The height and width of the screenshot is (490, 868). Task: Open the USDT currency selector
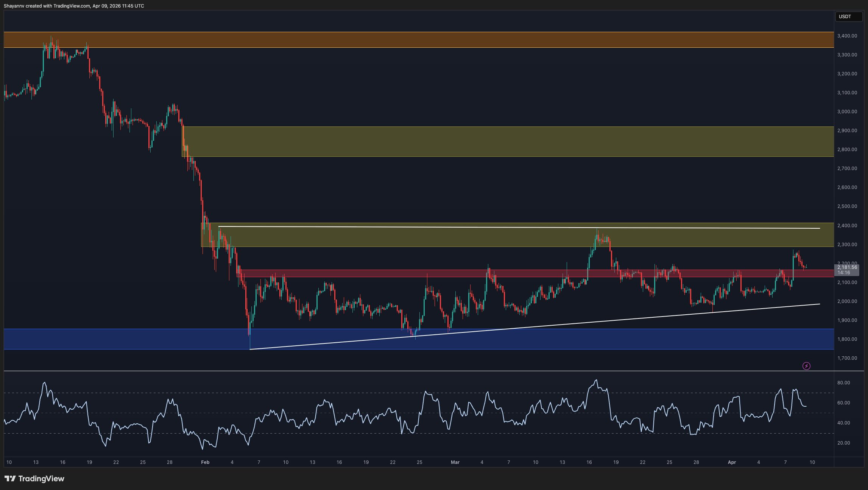click(x=848, y=17)
